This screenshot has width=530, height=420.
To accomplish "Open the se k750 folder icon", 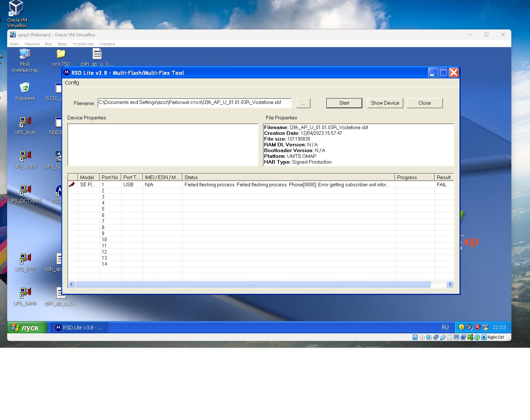I will (x=61, y=58).
